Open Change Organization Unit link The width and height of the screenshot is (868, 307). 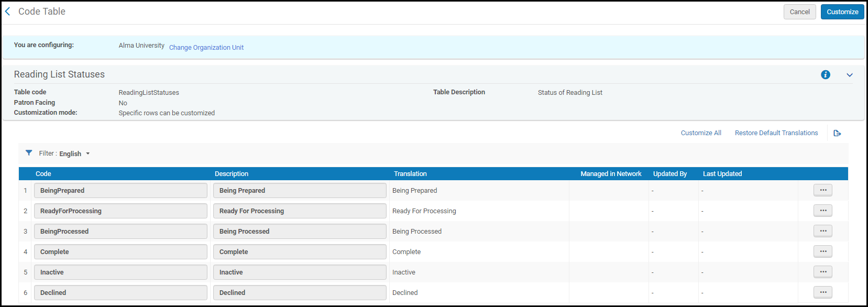[x=206, y=47]
